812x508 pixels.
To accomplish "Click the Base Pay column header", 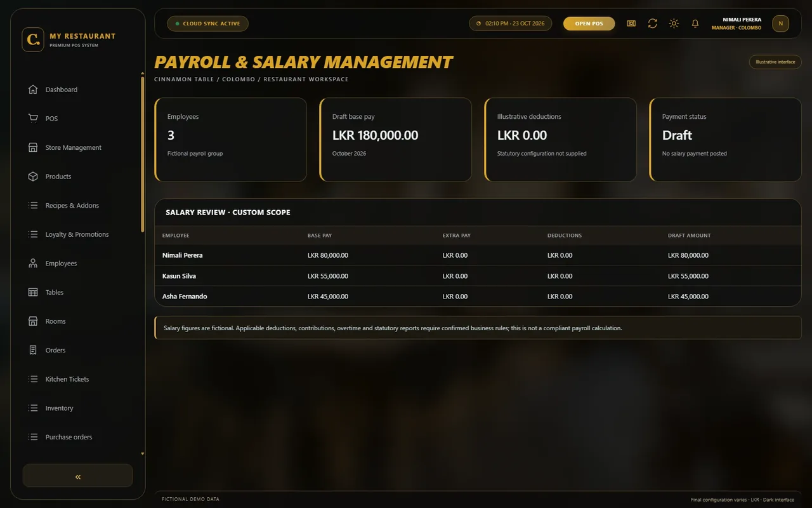I will coord(320,236).
